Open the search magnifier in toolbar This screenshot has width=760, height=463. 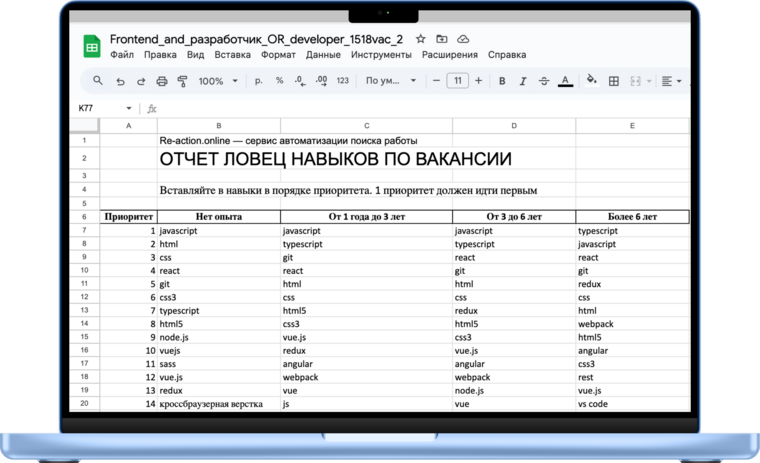(x=98, y=80)
